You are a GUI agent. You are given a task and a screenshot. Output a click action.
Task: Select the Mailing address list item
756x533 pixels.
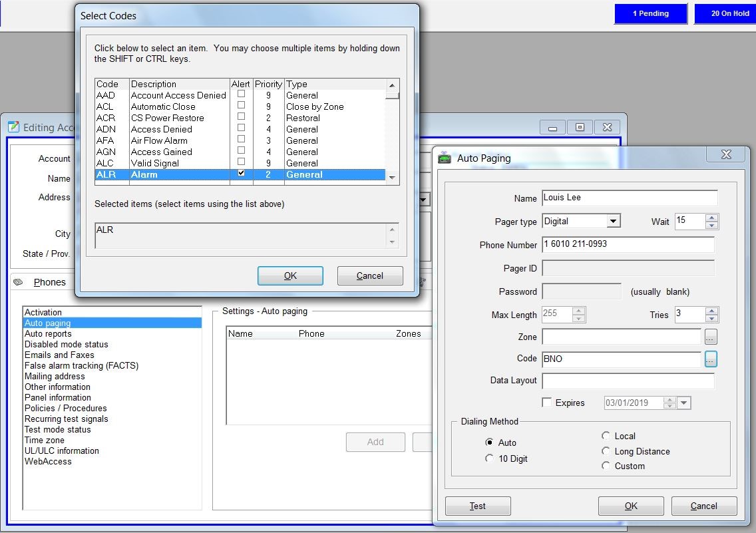112,376
